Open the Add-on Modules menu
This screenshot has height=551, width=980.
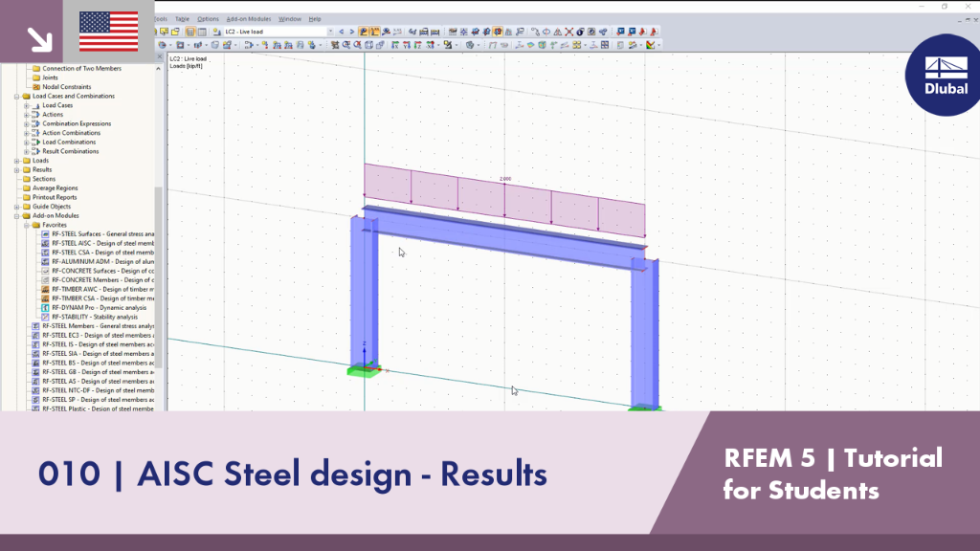click(248, 19)
